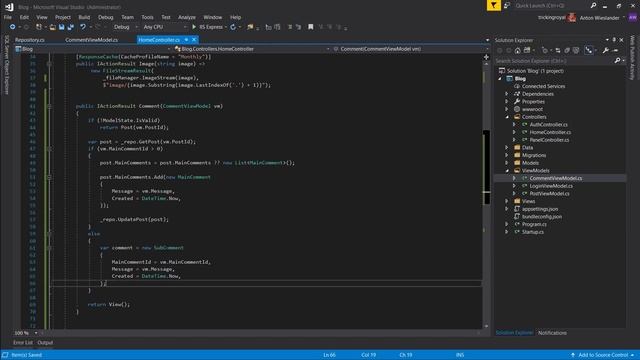Open the IIS Express target dropdown arrow
This screenshot has height=360, width=640.
(x=226, y=27)
